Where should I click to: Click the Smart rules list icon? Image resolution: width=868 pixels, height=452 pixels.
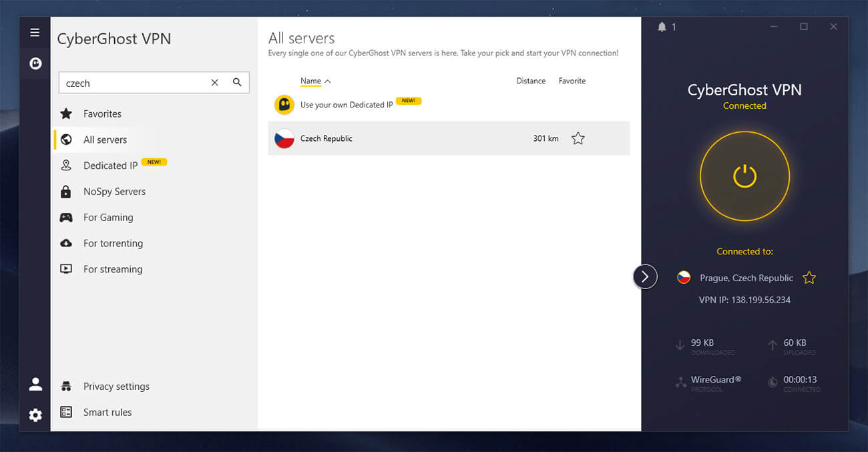tap(66, 412)
